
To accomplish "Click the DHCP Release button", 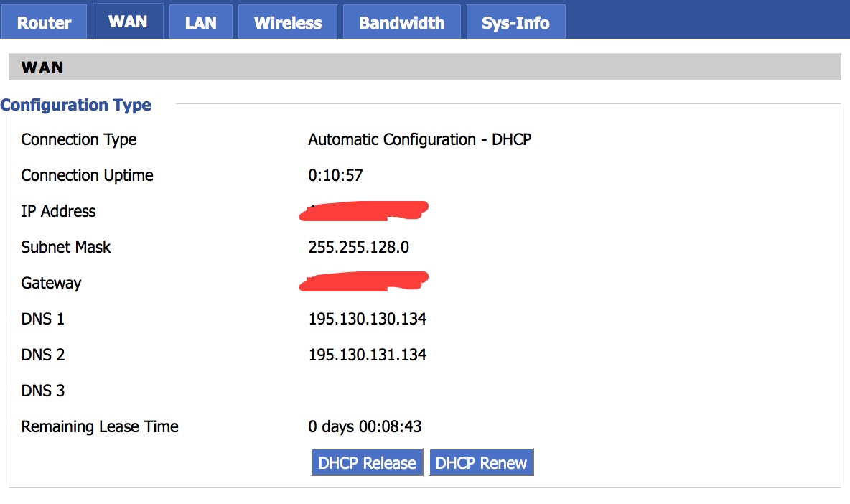I will click(368, 463).
